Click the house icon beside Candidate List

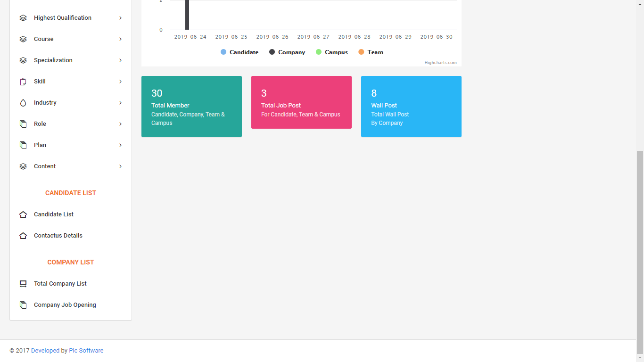click(x=23, y=214)
